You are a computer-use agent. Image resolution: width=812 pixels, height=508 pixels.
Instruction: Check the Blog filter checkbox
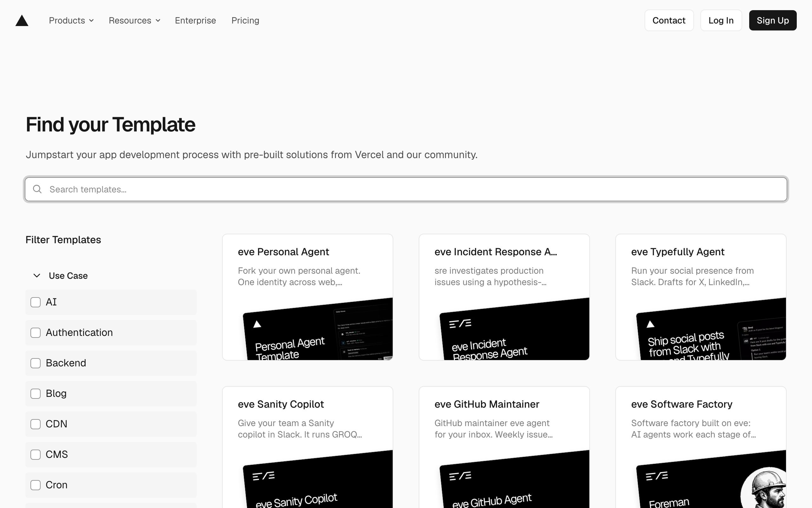pyautogui.click(x=36, y=393)
